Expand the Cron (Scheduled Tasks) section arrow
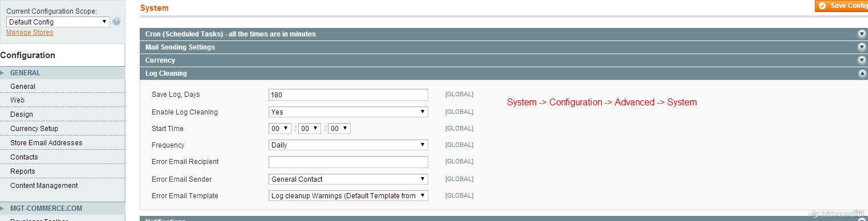Viewport: 868px width, 221px height. point(862,34)
